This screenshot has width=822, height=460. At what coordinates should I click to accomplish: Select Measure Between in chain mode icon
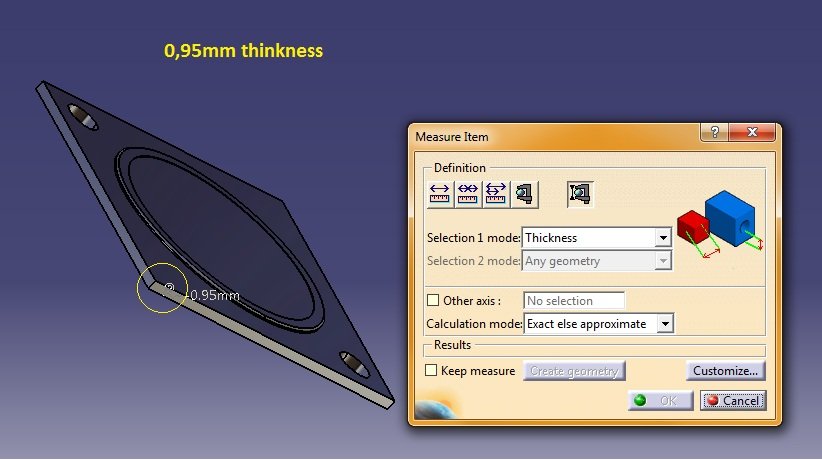click(468, 193)
